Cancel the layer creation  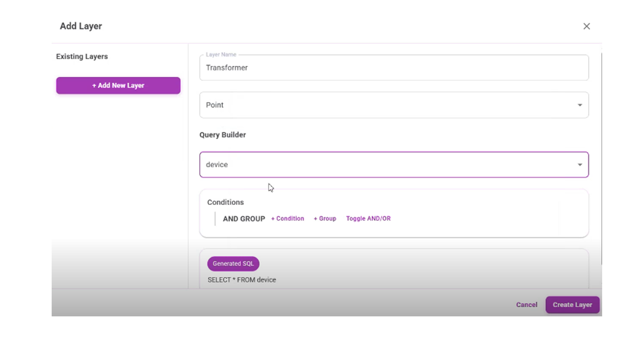tap(527, 305)
